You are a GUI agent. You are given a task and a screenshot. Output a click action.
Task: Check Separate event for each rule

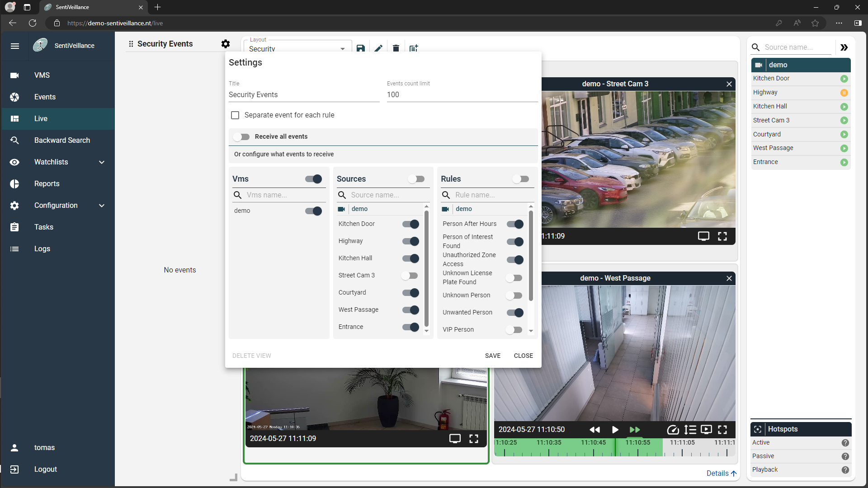click(235, 115)
